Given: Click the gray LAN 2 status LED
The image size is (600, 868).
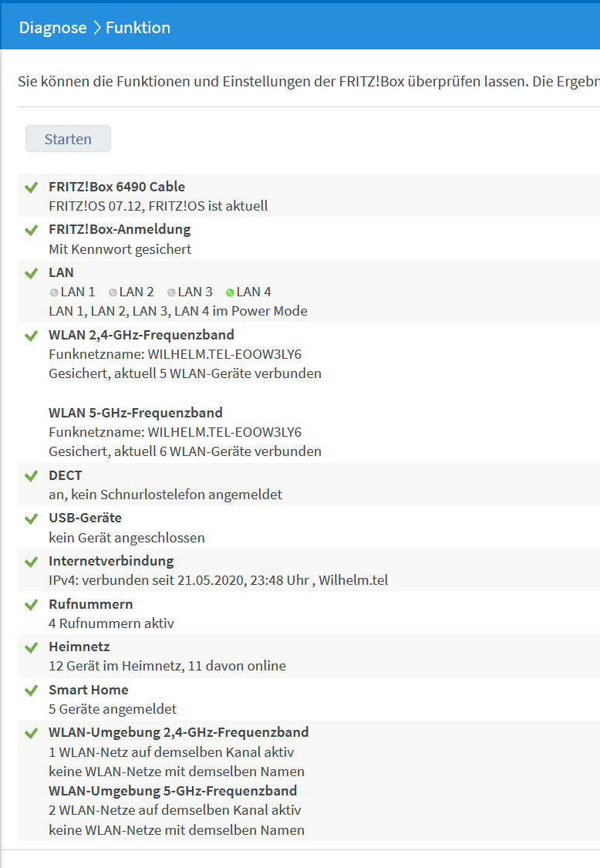Looking at the screenshot, I should pos(113,292).
